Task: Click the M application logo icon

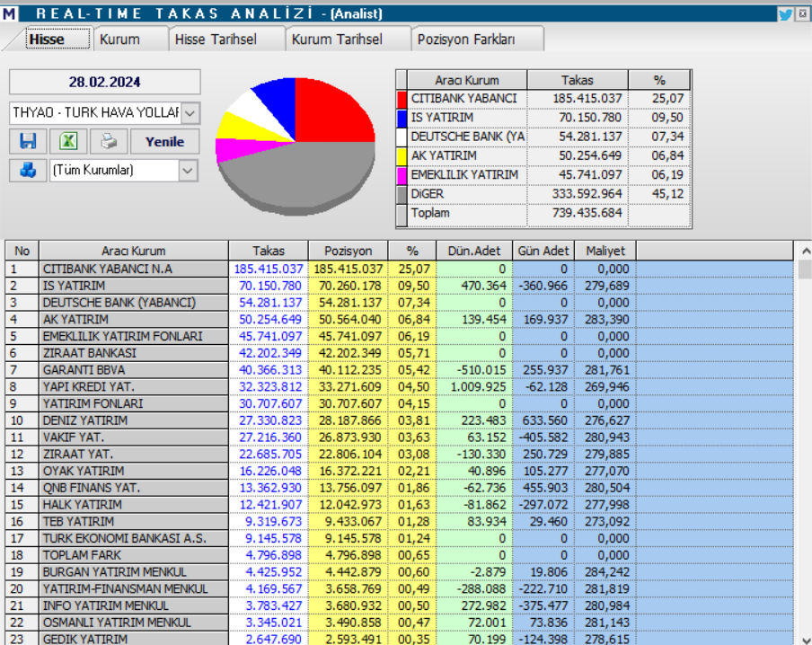Action: point(9,13)
